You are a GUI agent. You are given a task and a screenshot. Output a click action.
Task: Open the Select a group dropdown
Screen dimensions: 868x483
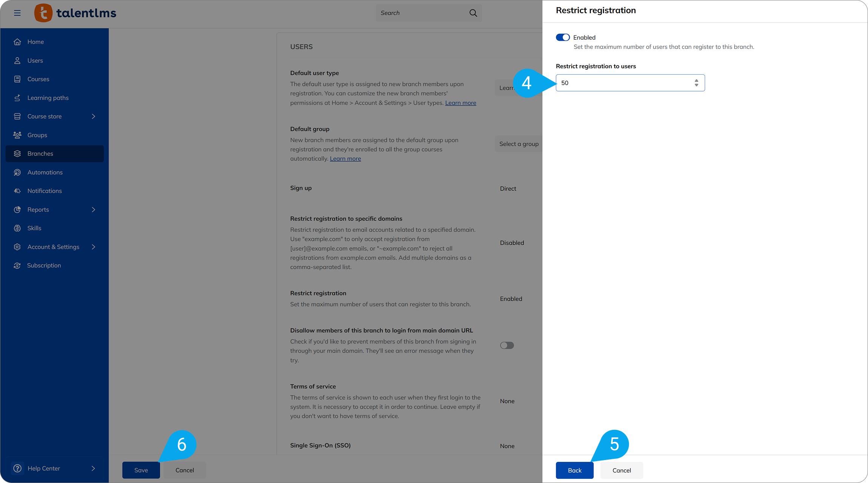pos(519,144)
